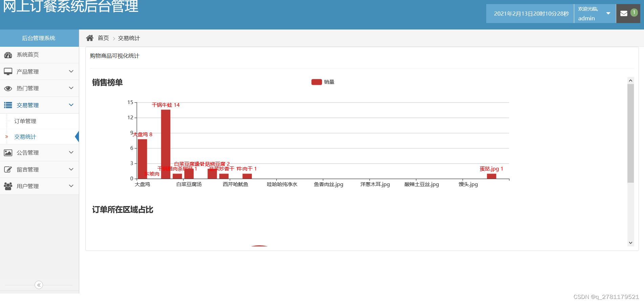Click the 白菜豆腐汤 axis label

coord(189,184)
